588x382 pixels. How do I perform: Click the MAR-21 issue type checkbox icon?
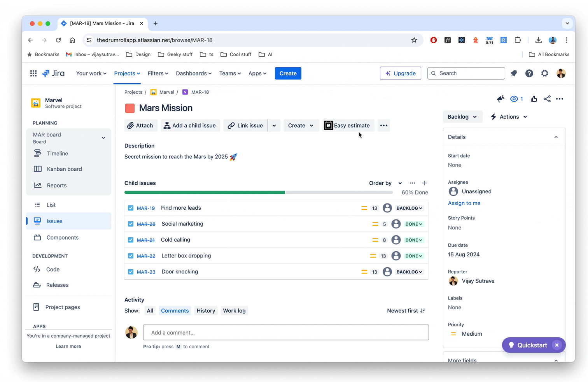[x=131, y=240]
